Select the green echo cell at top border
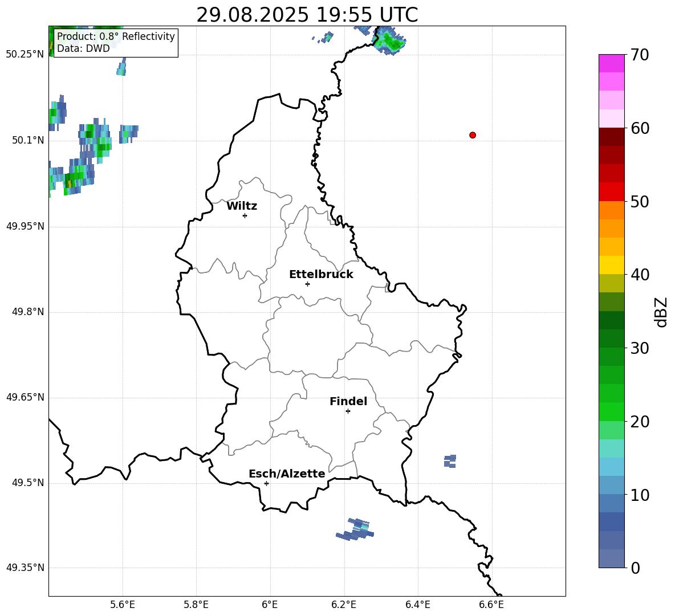Viewport: 675px width, 616px height. (x=391, y=42)
